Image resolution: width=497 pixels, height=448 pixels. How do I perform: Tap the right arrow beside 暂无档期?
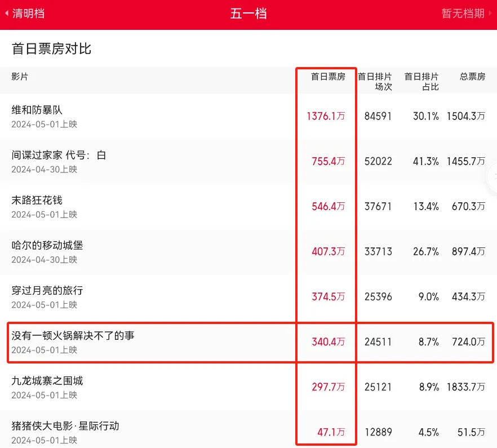point(490,14)
